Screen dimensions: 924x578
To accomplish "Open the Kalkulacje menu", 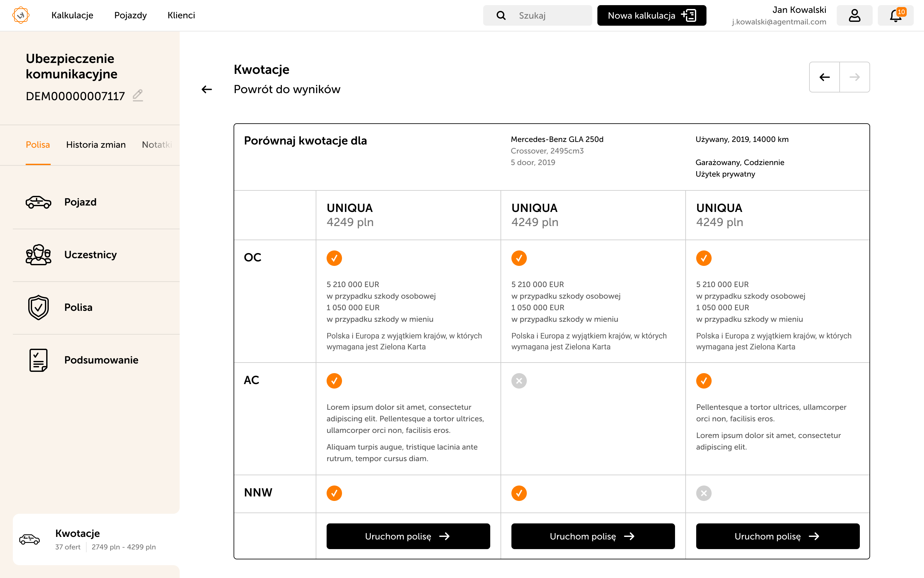I will tap(72, 15).
